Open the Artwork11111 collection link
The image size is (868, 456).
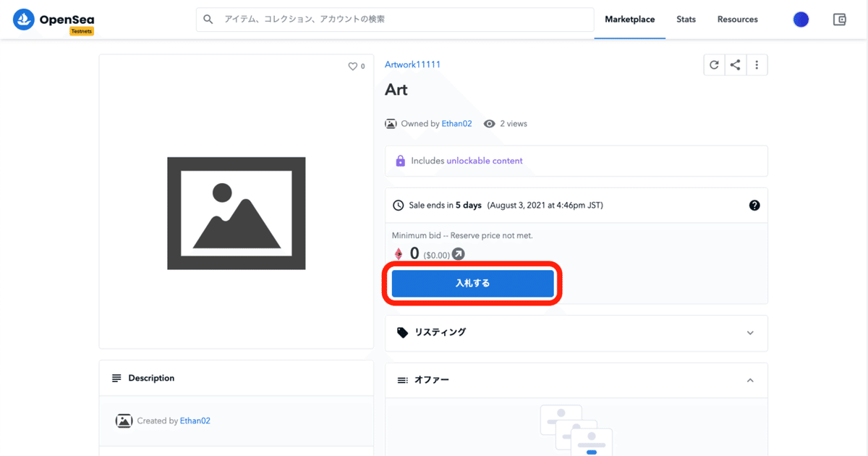[412, 64]
